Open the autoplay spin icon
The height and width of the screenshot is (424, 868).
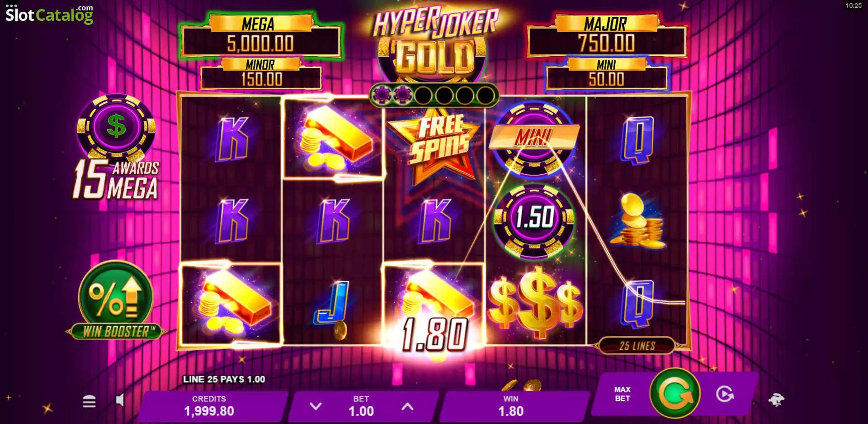[x=725, y=394]
